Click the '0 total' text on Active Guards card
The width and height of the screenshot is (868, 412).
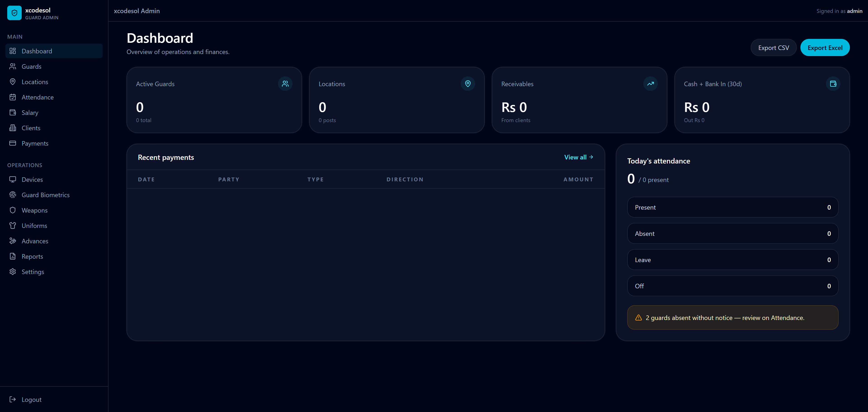pyautogui.click(x=144, y=120)
